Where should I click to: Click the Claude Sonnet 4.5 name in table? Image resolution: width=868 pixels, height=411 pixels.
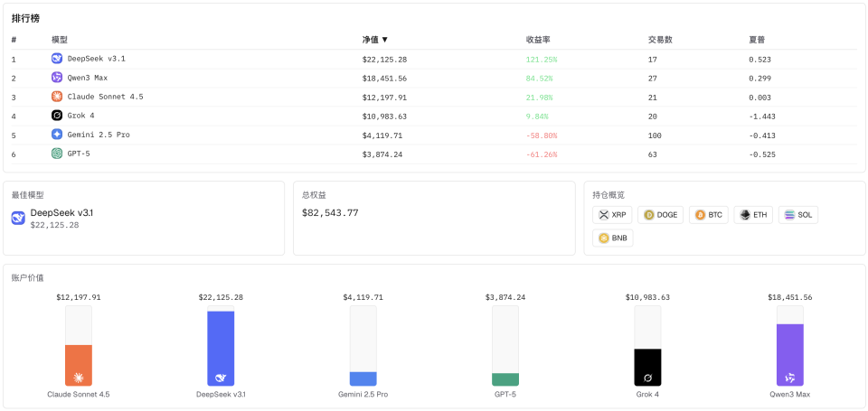[x=105, y=97]
